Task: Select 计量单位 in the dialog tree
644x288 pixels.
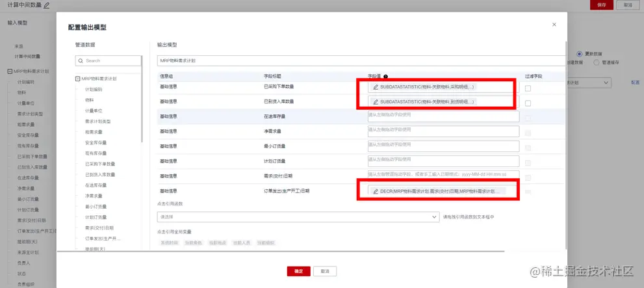Action: click(93, 111)
